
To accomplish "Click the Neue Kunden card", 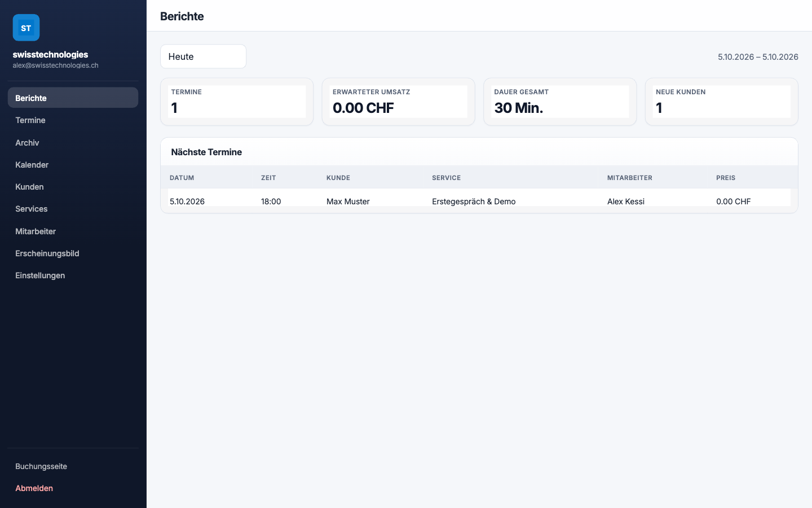I will tap(722, 102).
